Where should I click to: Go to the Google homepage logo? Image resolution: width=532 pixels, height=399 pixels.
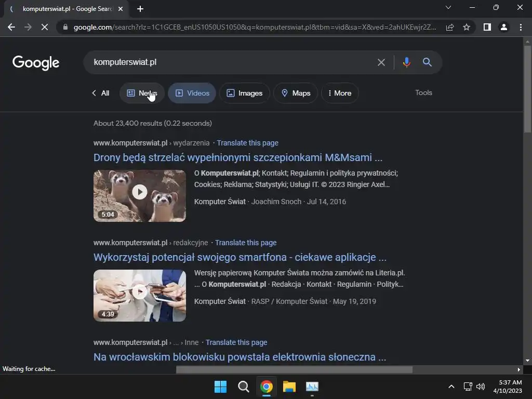pos(36,63)
